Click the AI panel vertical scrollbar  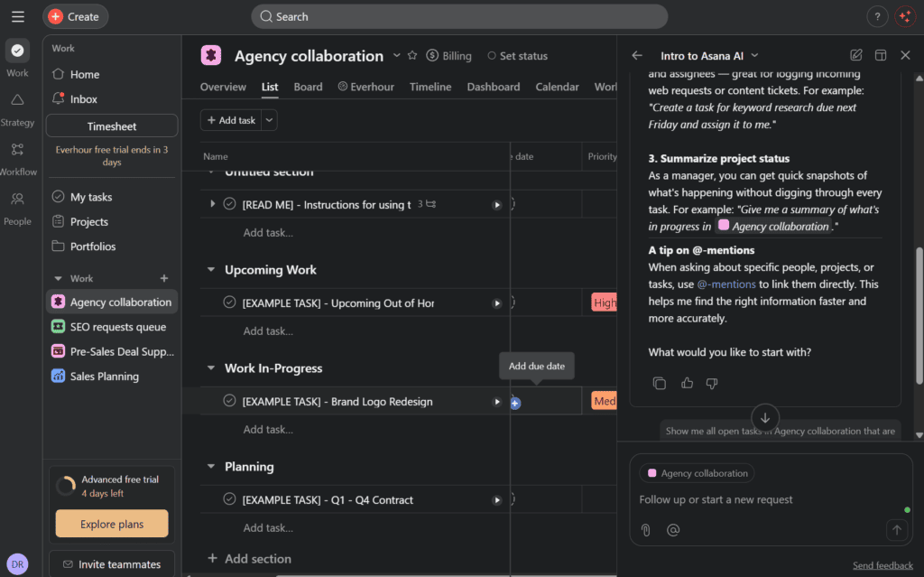919,316
